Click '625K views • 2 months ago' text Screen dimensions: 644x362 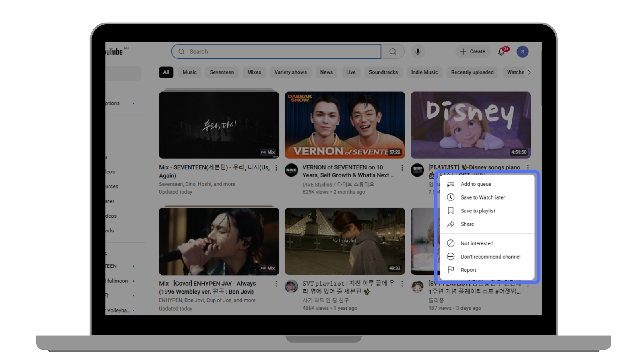(x=334, y=192)
